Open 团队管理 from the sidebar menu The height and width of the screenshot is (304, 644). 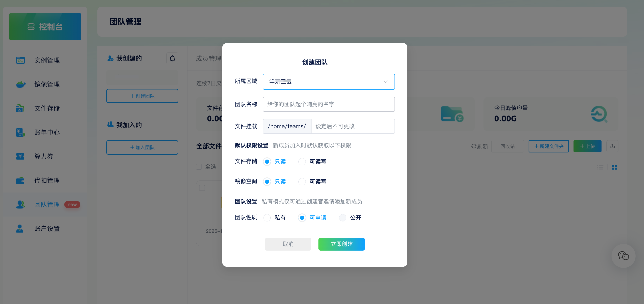(47, 205)
